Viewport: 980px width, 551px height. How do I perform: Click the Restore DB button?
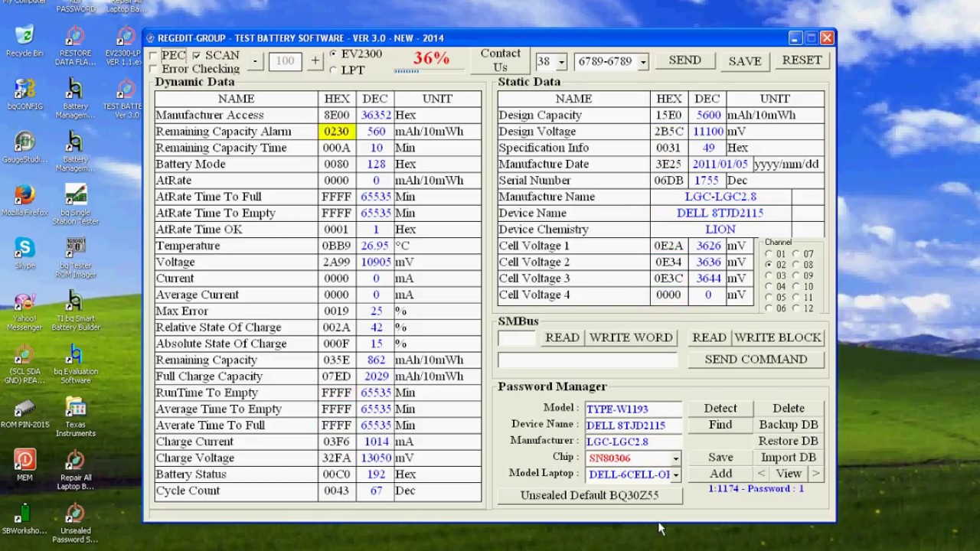(789, 442)
